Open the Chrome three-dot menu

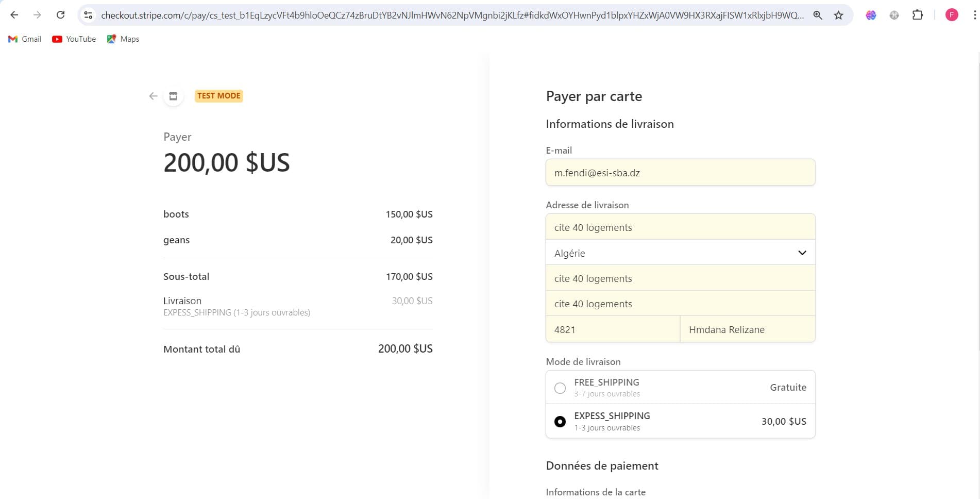pos(974,15)
